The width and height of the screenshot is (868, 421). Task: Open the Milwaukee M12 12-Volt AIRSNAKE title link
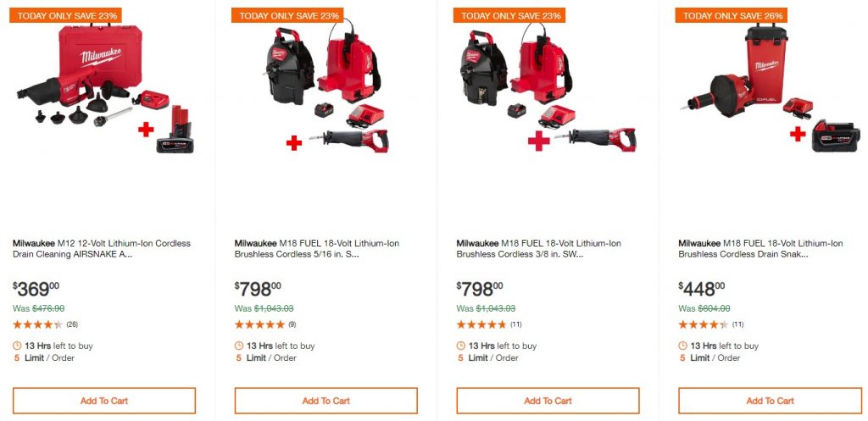click(102, 249)
